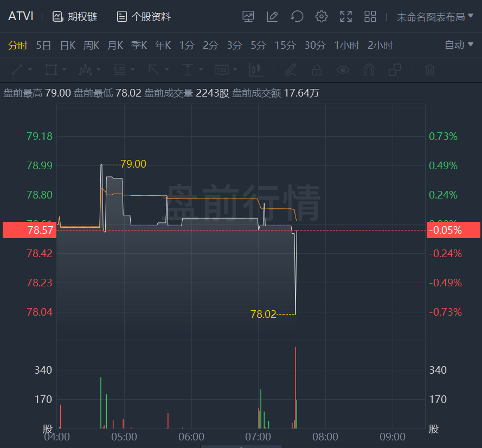Toggle the magnet snap icon

pyautogui.click(x=369, y=70)
